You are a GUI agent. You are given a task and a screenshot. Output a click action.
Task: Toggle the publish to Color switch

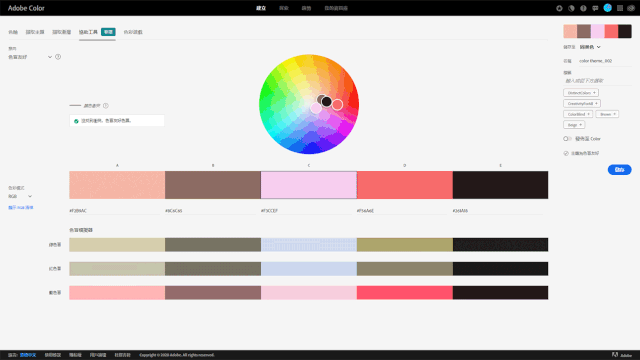567,139
